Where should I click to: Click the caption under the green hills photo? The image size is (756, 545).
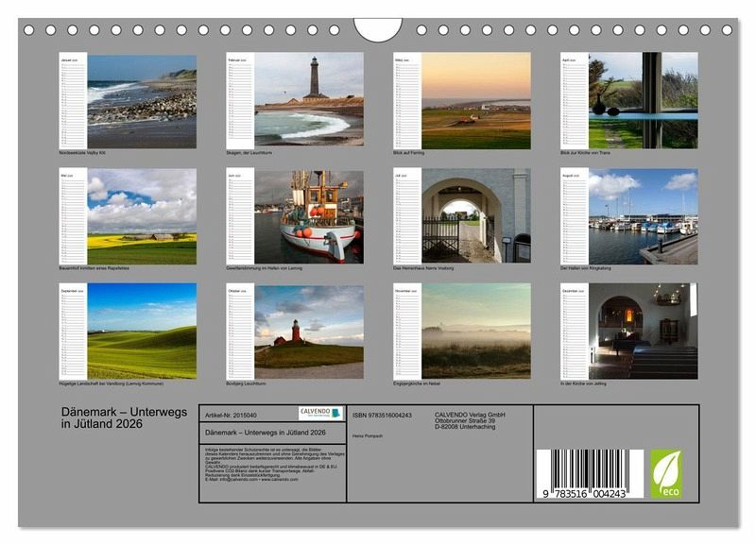[x=111, y=383]
